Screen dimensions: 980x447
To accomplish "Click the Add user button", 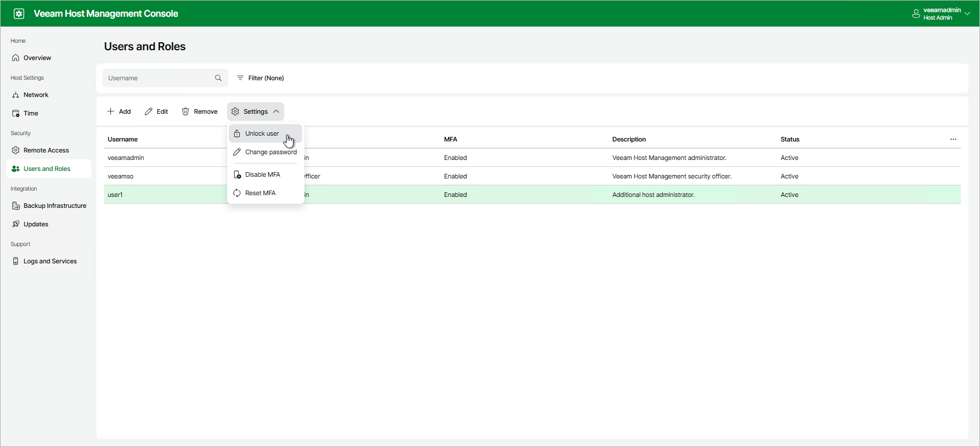I will 119,111.
